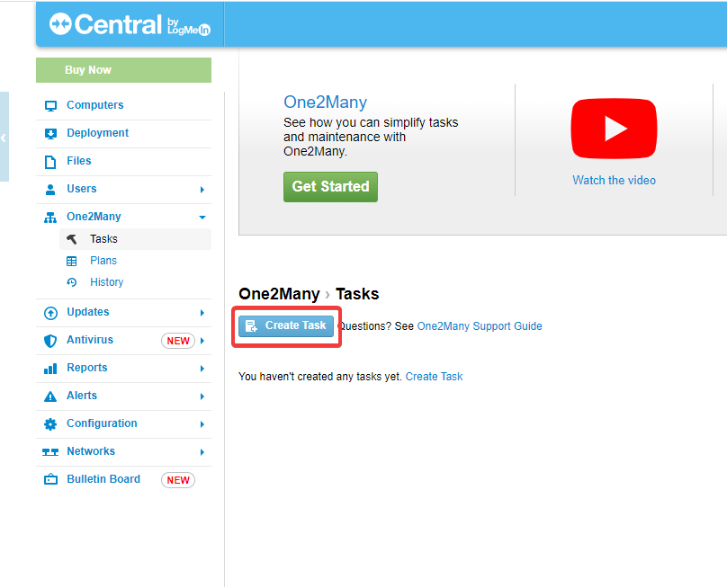Image resolution: width=727 pixels, height=588 pixels.
Task: Collapse the One2Many submenu arrow
Action: [x=202, y=218]
